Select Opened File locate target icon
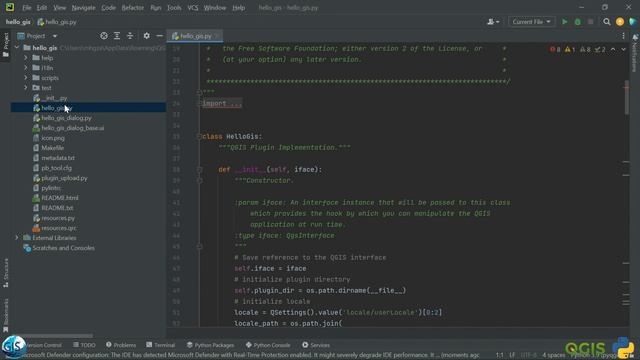The height and width of the screenshot is (360, 640). coord(104,36)
